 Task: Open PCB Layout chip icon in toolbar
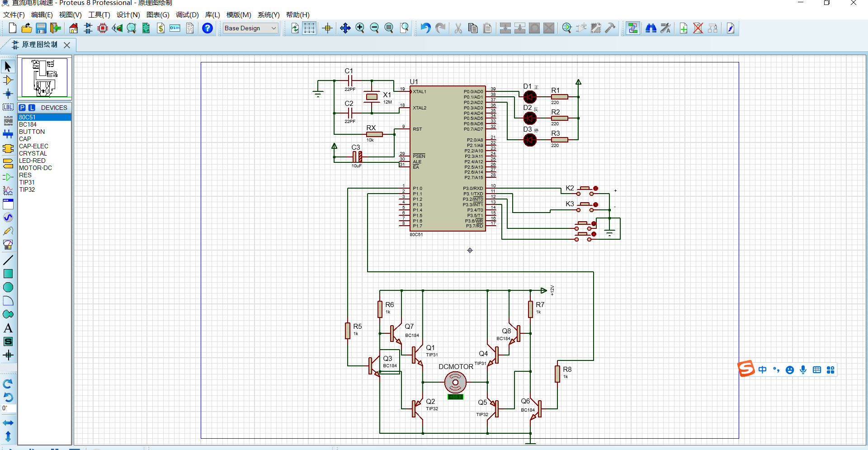point(103,28)
